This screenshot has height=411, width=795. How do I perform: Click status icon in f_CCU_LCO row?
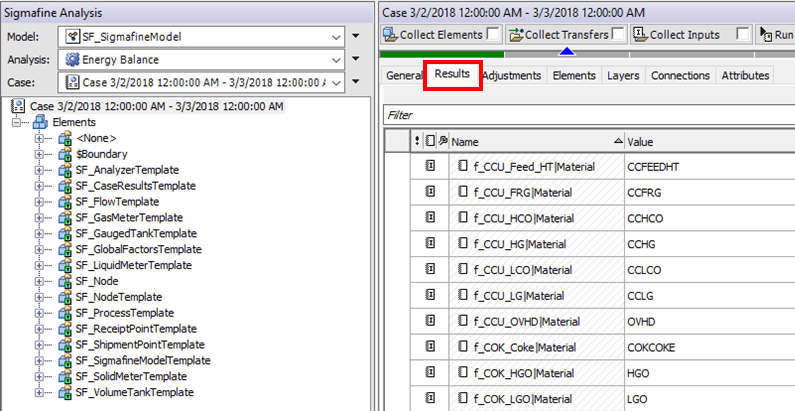430,269
